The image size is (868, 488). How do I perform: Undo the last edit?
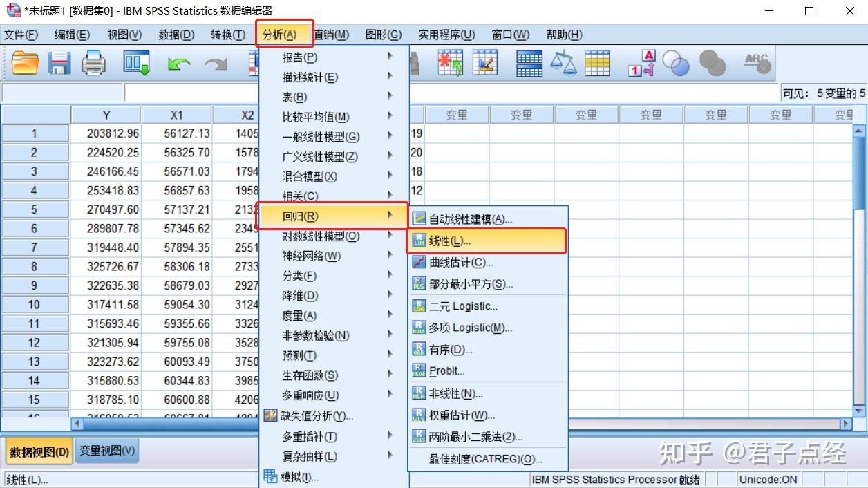178,62
